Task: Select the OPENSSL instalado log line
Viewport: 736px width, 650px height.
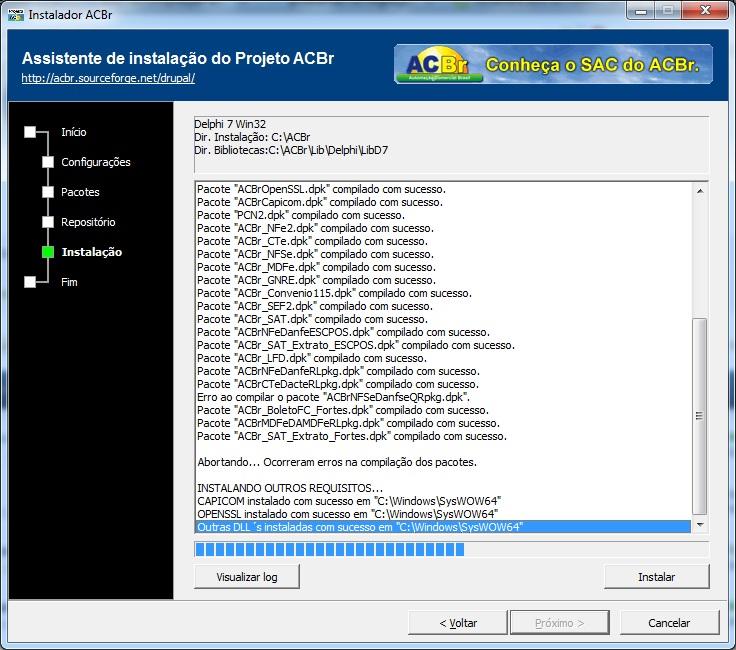Action: tap(443, 514)
